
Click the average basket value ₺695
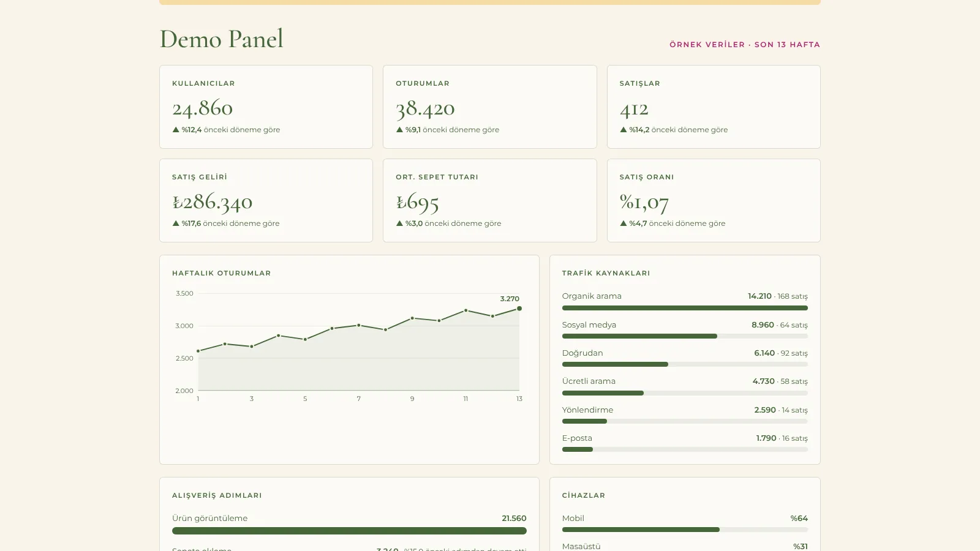tap(417, 202)
